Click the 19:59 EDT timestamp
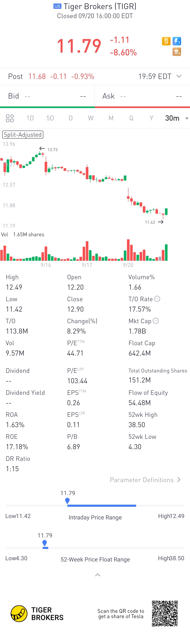 tap(155, 76)
